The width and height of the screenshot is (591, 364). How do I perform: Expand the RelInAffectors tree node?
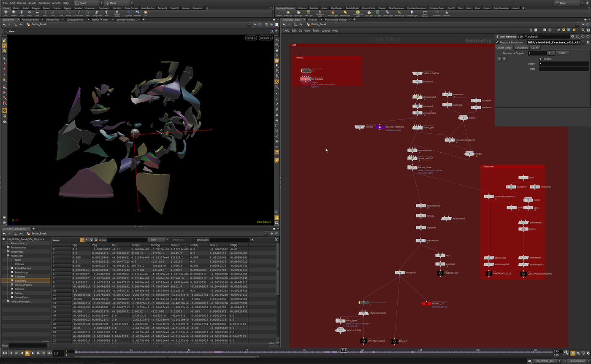[x=12, y=268]
